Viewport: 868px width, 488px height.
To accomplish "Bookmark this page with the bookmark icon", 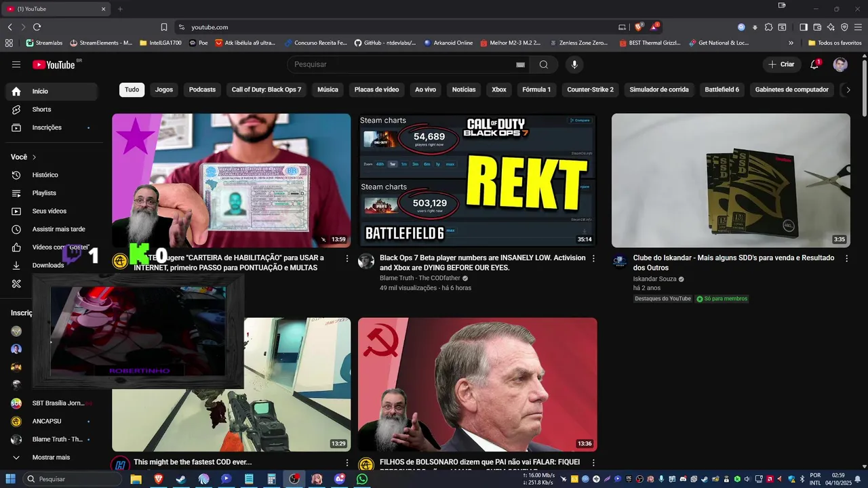I will [164, 27].
